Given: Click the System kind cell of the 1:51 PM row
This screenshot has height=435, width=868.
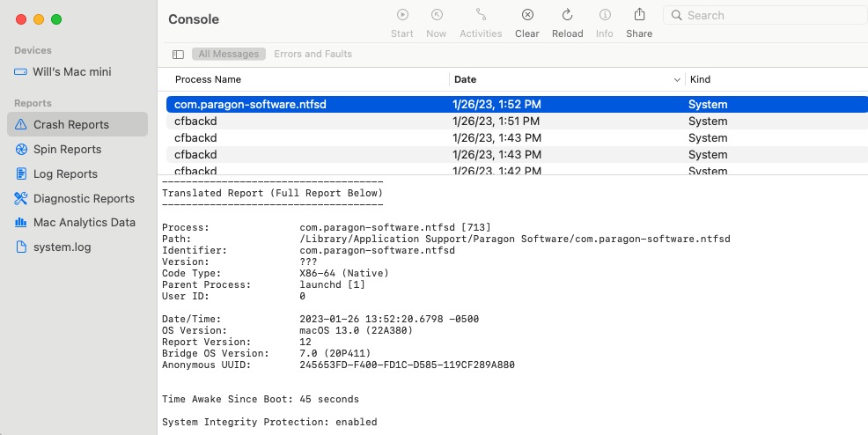Looking at the screenshot, I should point(708,122).
